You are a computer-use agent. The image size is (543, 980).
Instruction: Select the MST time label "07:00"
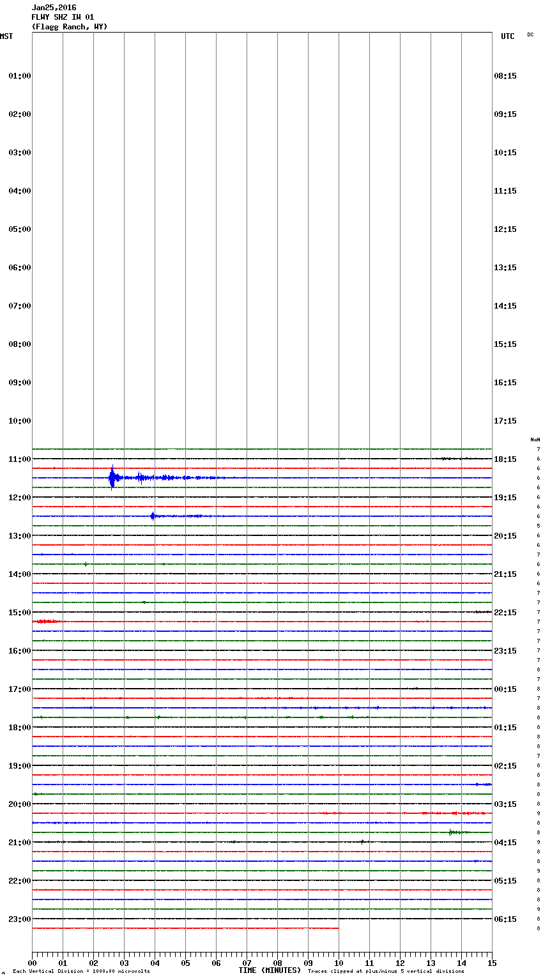point(20,306)
